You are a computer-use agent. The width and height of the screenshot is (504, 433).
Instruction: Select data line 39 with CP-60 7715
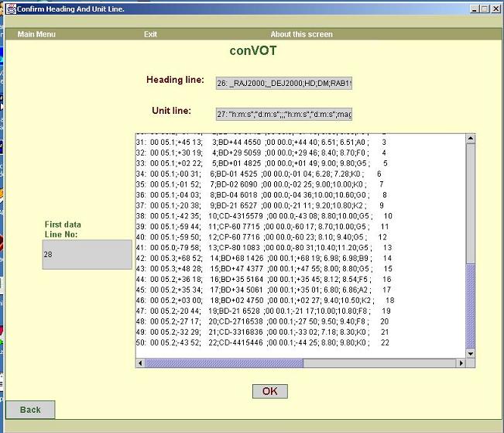coord(262,227)
